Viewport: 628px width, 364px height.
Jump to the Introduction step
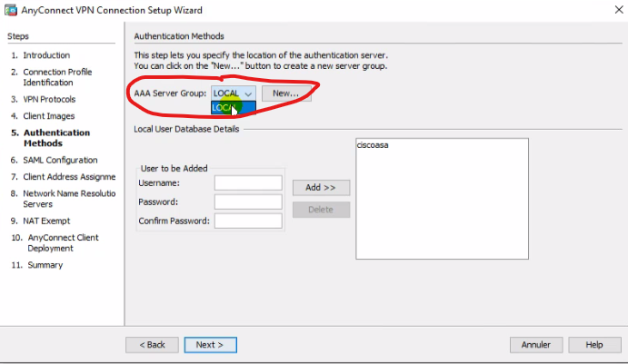coord(46,55)
